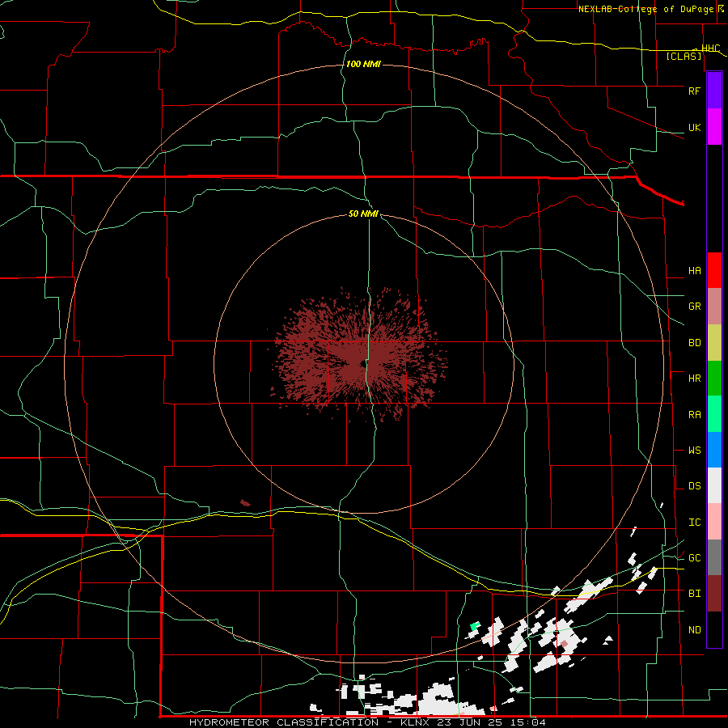
Task: Click the IC pink legend swatch
Action: point(714,522)
